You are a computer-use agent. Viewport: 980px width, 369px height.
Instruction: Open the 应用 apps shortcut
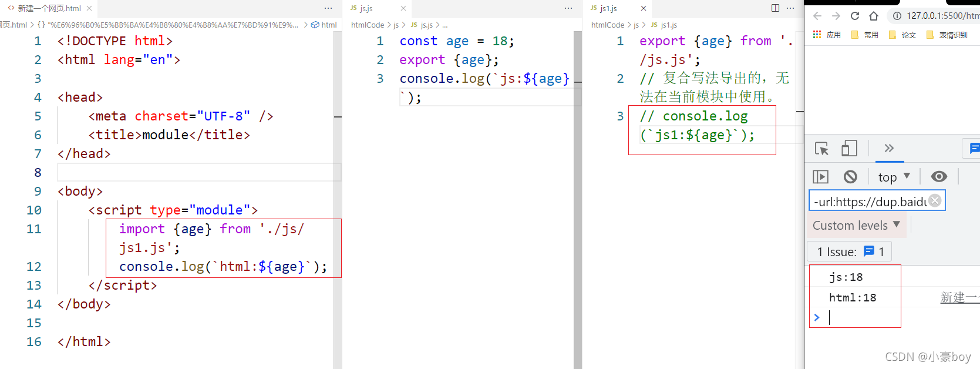[827, 35]
